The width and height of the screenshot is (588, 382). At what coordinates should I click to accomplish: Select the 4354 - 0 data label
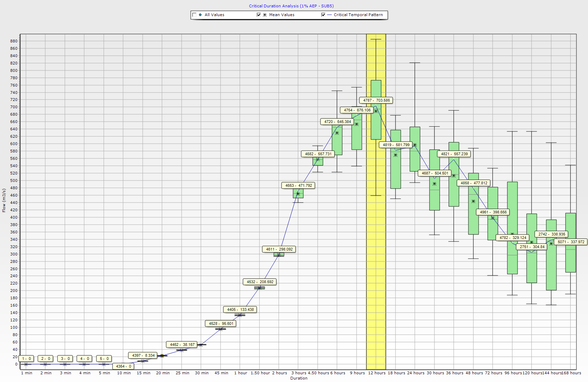(x=123, y=366)
